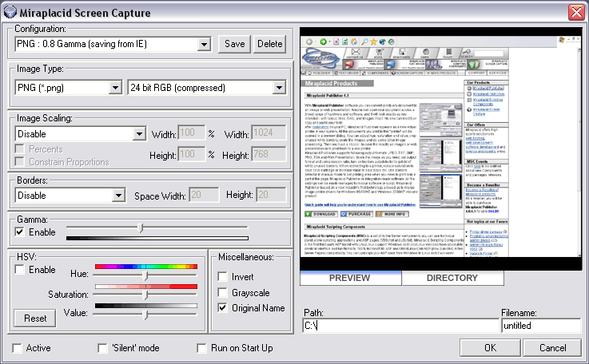Viewport: 589px width, 364px height.
Task: Click the Miraplacid app icon in title bar
Action: [x=10, y=12]
